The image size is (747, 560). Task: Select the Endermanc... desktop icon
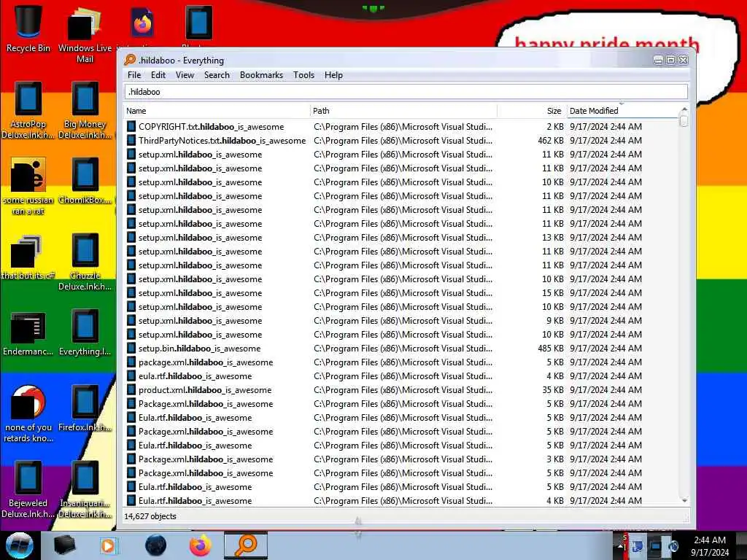point(28,333)
